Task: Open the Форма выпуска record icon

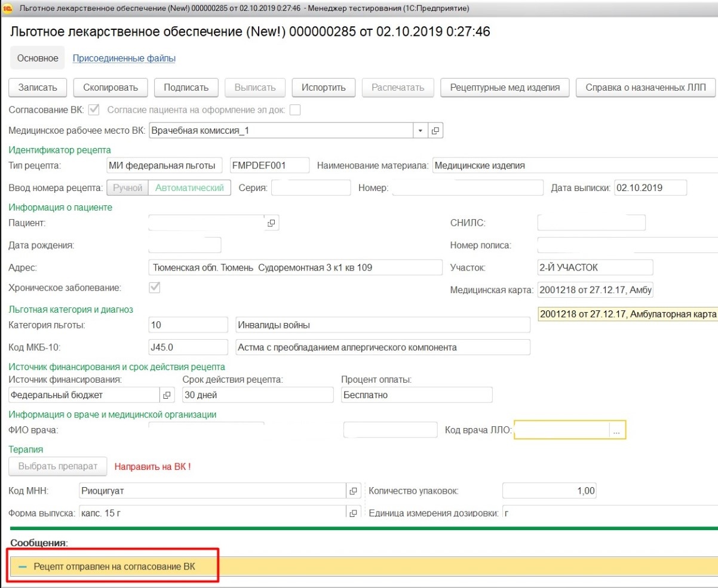Action: (353, 513)
